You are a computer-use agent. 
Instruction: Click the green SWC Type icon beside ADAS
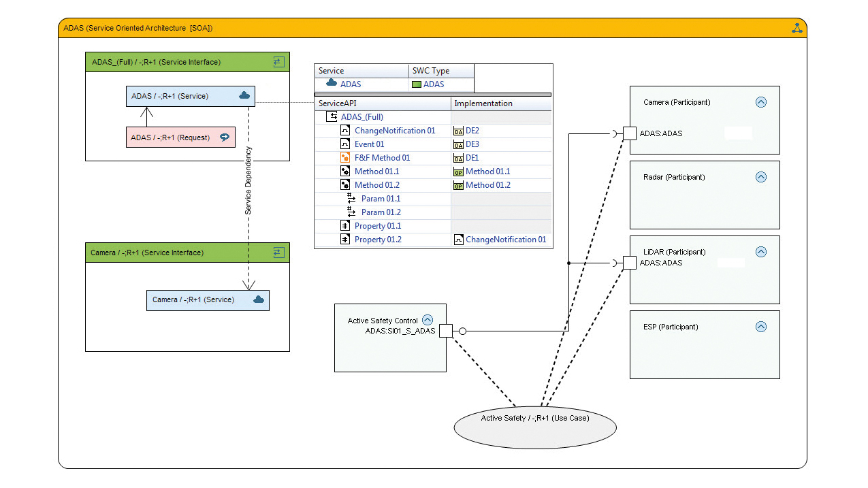click(417, 84)
